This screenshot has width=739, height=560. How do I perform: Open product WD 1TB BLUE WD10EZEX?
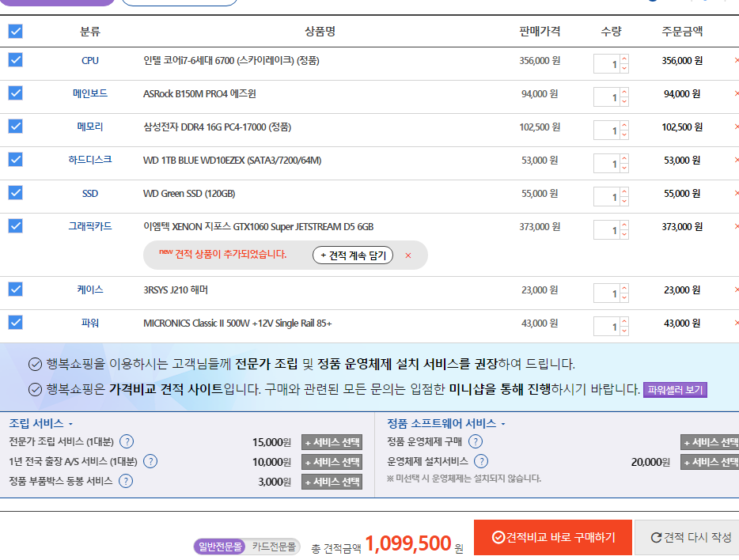pos(233,161)
